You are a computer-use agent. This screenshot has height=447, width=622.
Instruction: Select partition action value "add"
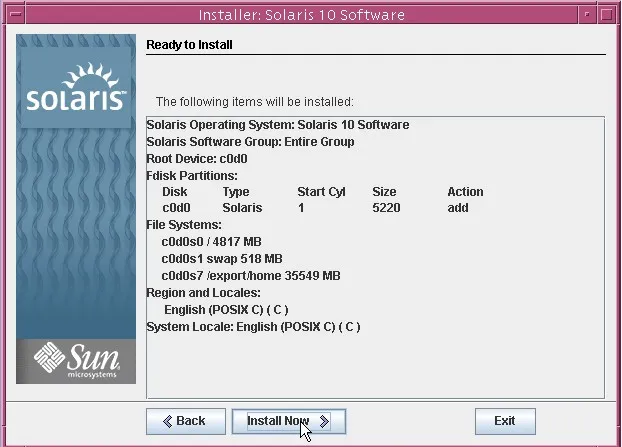pyautogui.click(x=458, y=208)
